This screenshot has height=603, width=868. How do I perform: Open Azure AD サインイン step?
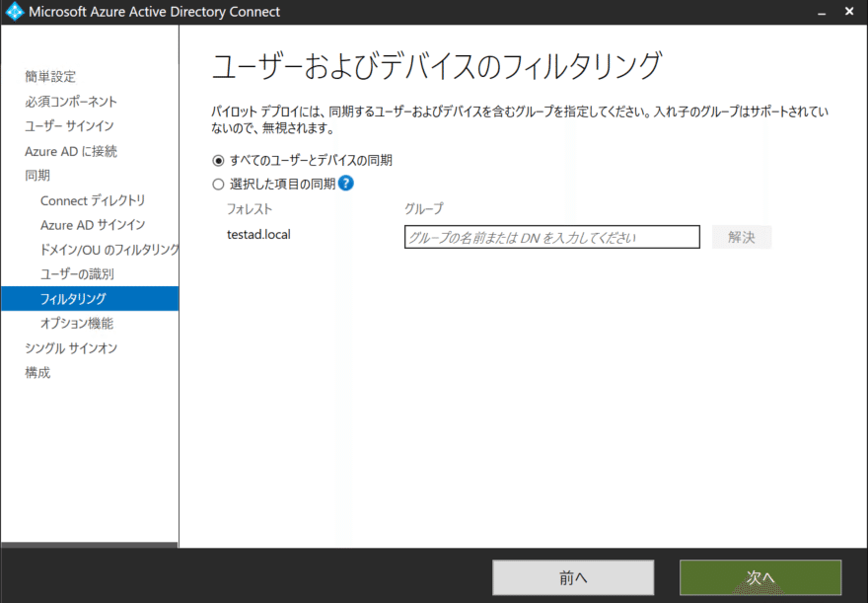click(x=93, y=225)
